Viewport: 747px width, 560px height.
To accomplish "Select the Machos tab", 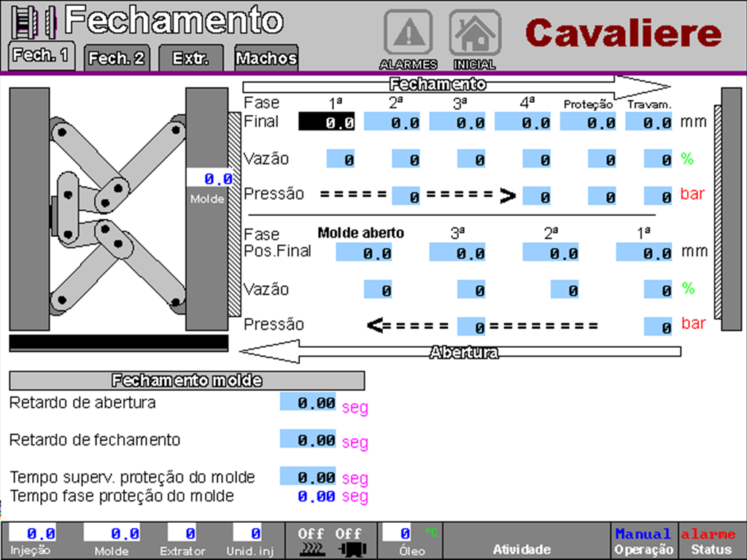I will (x=266, y=58).
